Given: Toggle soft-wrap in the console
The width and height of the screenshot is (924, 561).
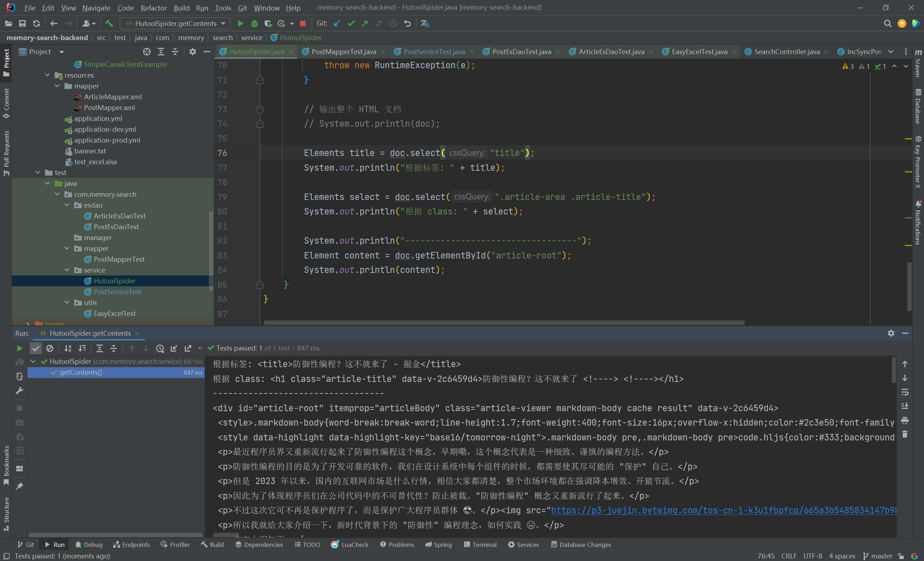Looking at the screenshot, I should pos(905,392).
